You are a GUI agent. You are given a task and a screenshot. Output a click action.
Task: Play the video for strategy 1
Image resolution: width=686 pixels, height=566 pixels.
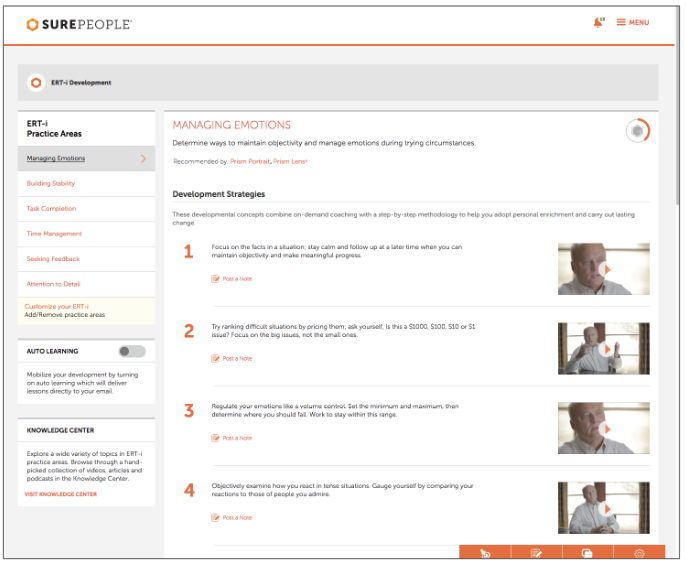[604, 269]
